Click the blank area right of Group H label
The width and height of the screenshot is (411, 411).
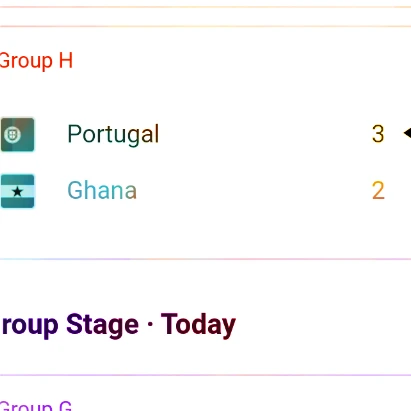pyautogui.click(x=240, y=61)
